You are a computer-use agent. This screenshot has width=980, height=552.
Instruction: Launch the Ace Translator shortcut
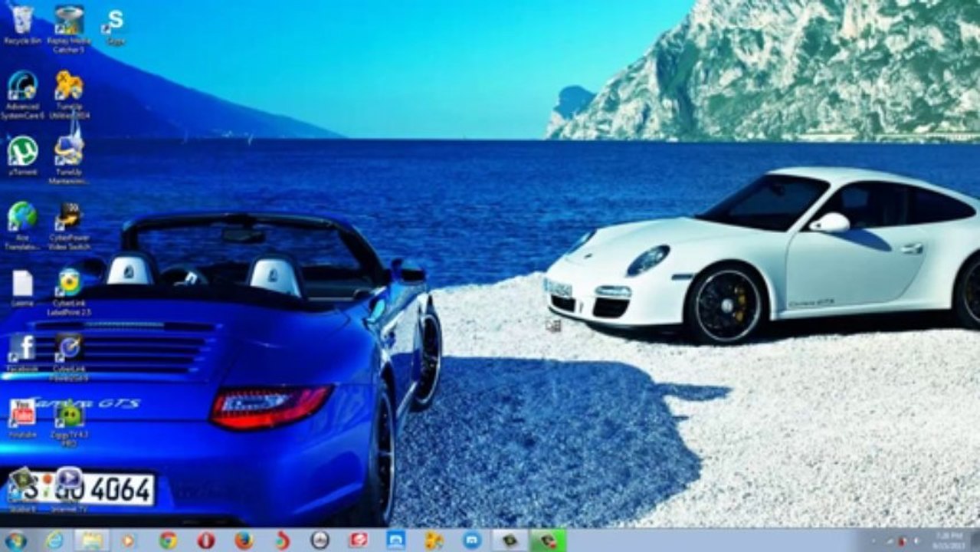(x=22, y=226)
